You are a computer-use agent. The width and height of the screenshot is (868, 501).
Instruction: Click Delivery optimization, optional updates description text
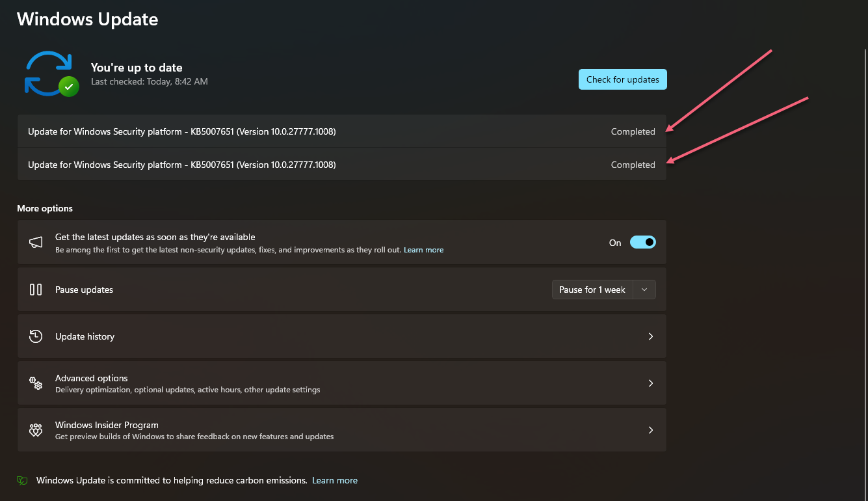pos(187,390)
